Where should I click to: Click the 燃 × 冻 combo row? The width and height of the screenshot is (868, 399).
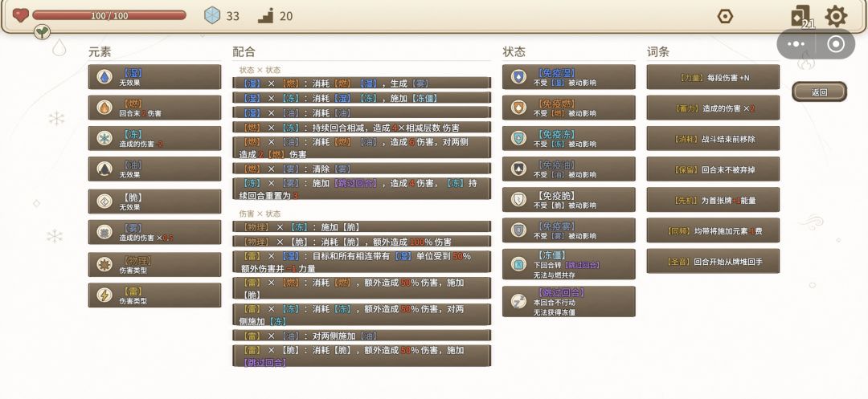[x=362, y=127]
